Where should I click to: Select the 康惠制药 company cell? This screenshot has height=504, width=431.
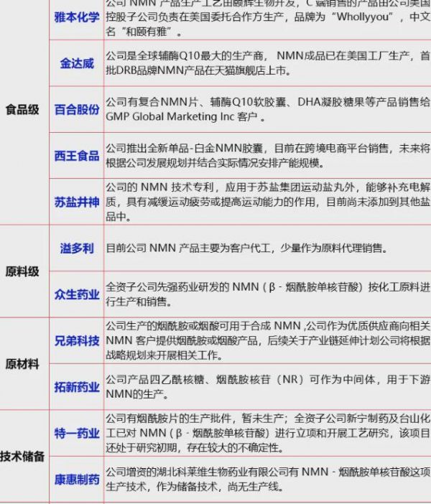coord(77,480)
